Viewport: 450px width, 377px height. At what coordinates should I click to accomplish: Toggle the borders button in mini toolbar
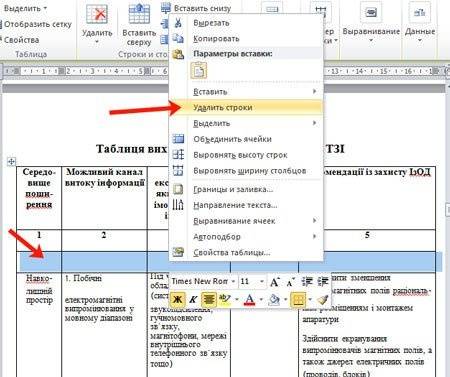point(298,299)
